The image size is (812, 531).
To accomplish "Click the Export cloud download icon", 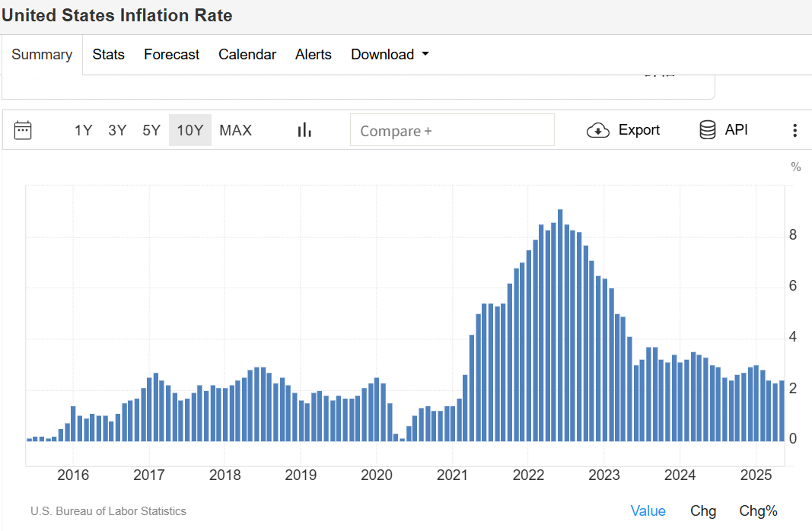I will pyautogui.click(x=597, y=130).
